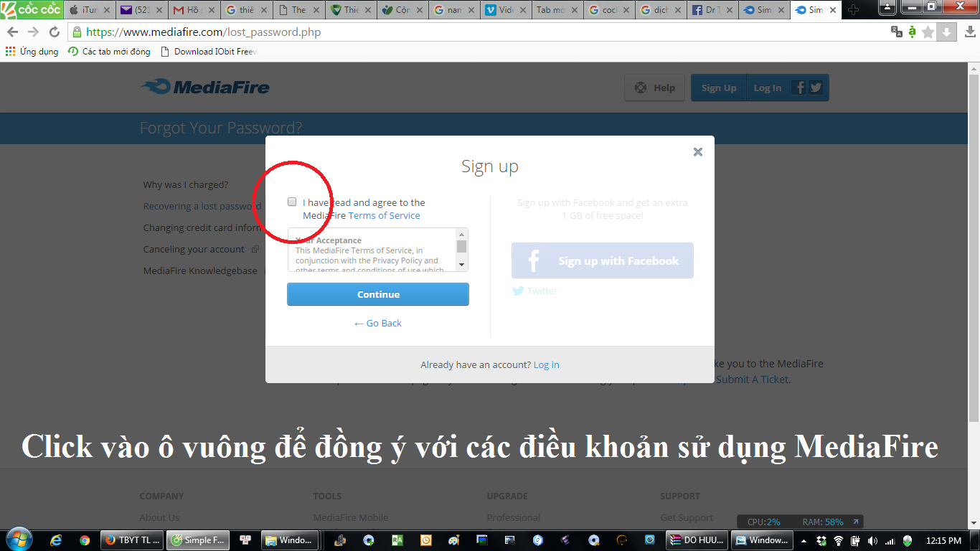Close the Sign up dialog
This screenshot has width=980, height=551.
(698, 151)
